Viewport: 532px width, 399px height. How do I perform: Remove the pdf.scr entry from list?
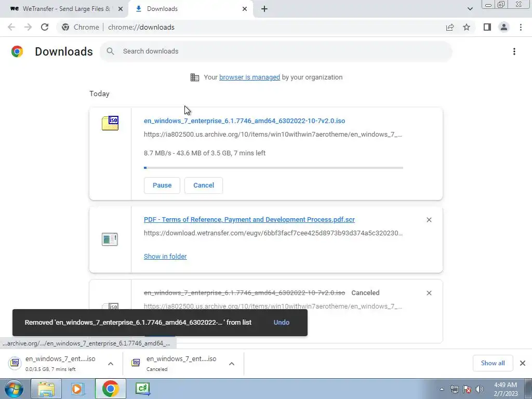click(429, 220)
